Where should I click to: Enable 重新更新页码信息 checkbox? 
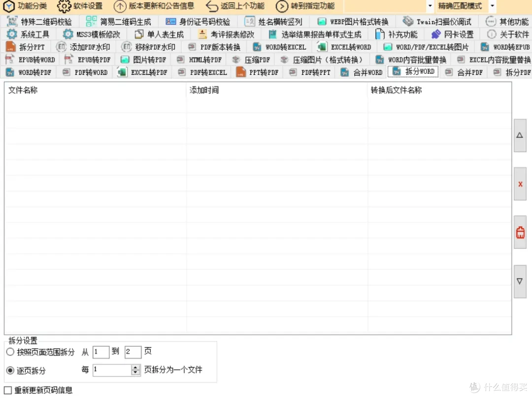click(8, 390)
